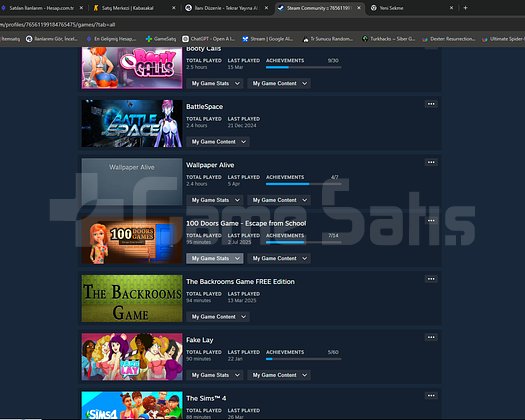
Task: Open The Sims 4 cover image
Action: tap(132, 405)
